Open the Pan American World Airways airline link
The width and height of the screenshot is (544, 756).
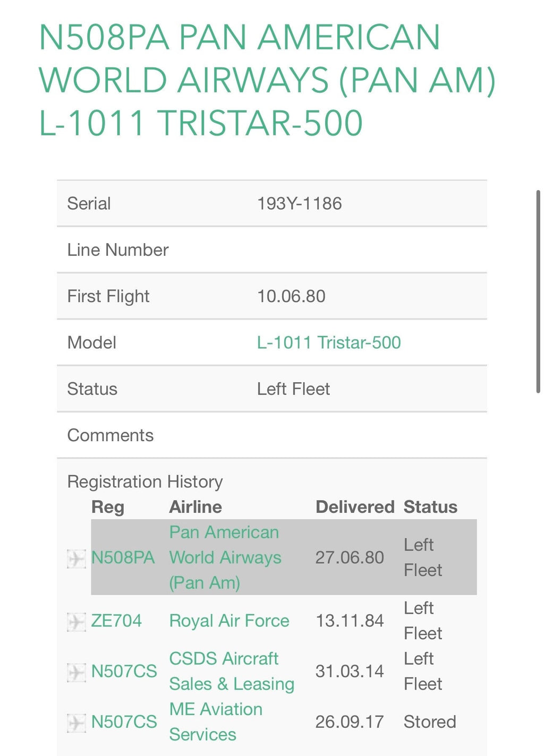[225, 557]
